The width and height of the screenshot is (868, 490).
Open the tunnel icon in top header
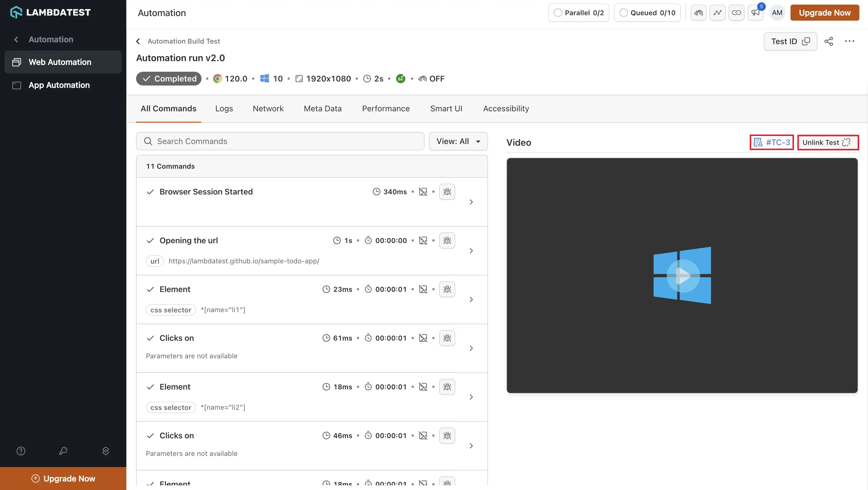(x=699, y=13)
